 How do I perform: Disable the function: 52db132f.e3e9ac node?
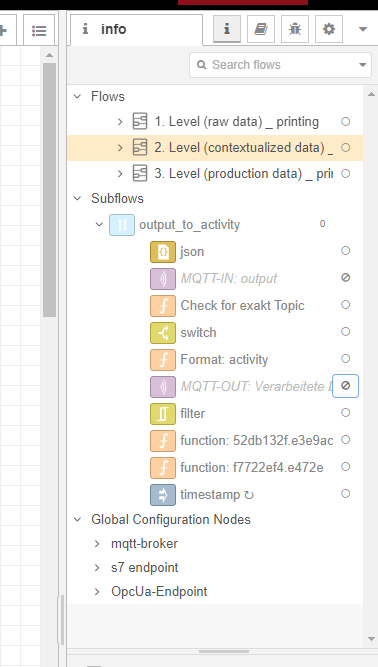pos(346,439)
